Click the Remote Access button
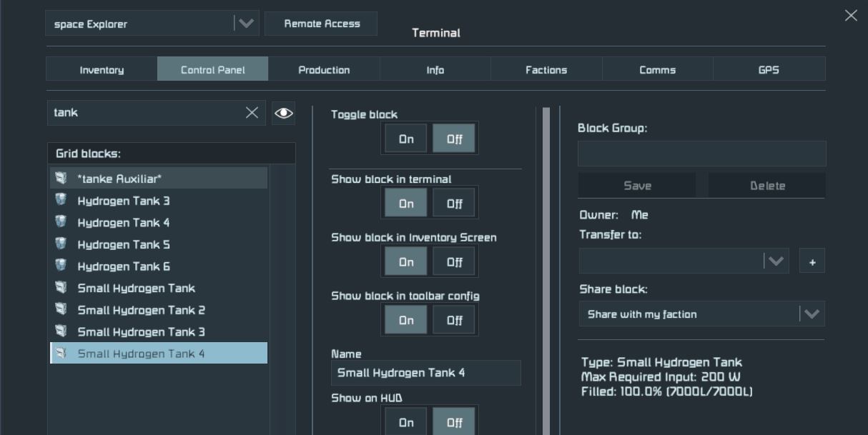 (322, 24)
